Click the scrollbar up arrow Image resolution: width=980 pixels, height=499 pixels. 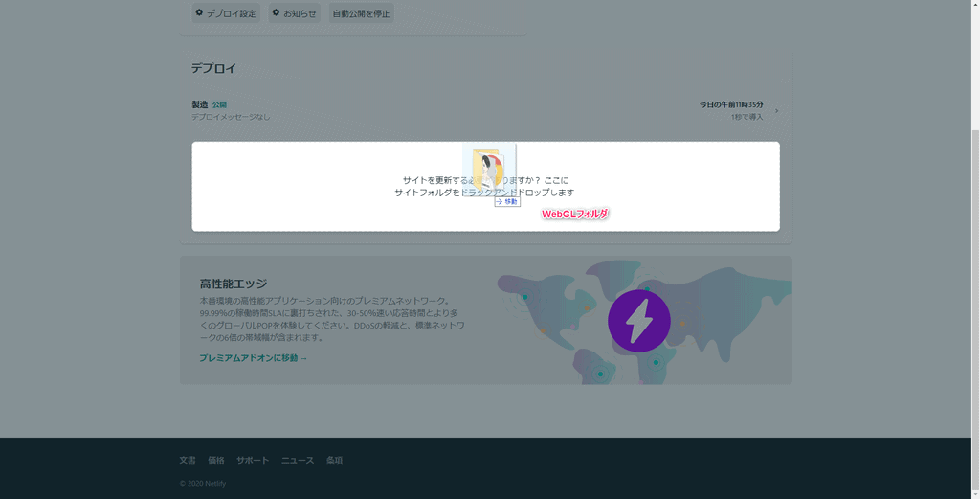[974, 5]
